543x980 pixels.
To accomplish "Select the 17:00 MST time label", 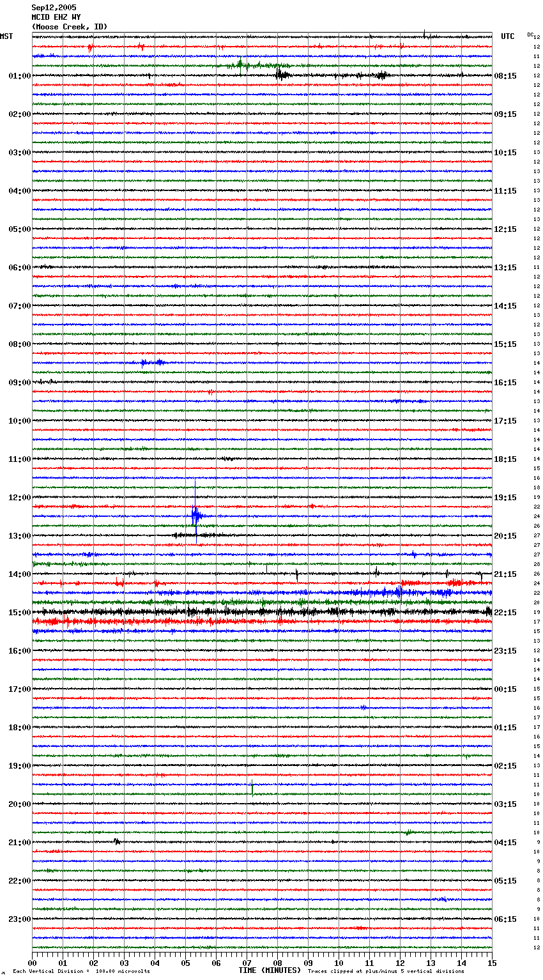I will (20, 689).
